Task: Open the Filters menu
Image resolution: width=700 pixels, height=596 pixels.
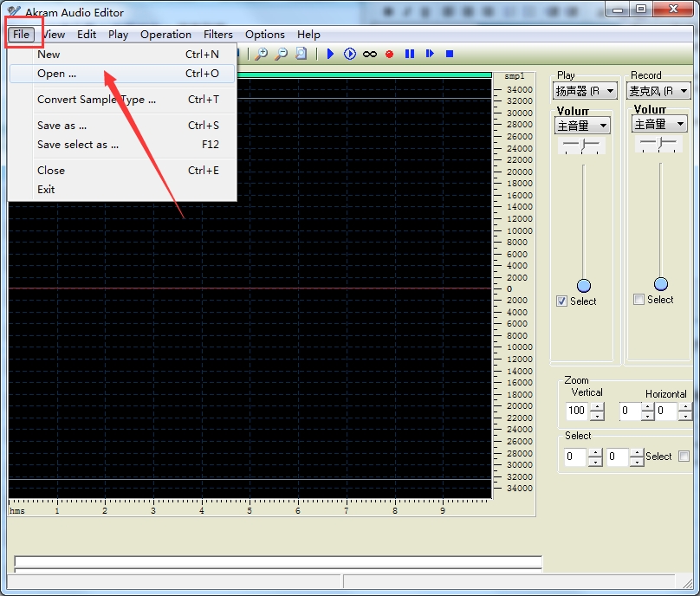Action: coord(218,35)
